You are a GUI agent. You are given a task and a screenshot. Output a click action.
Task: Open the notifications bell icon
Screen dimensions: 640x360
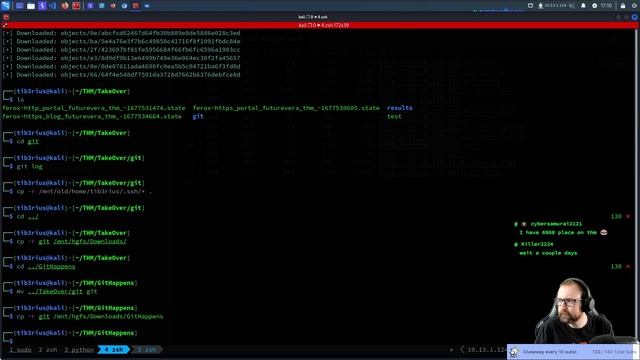583,6
